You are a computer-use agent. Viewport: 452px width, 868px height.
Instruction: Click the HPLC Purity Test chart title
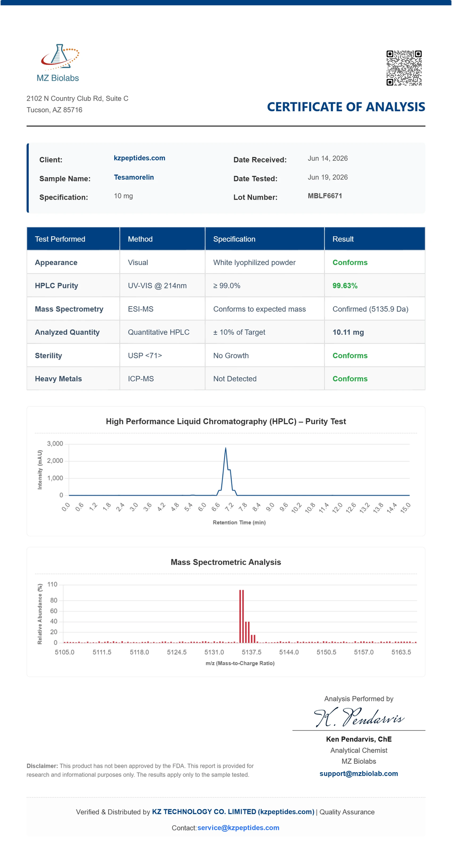tap(226, 421)
